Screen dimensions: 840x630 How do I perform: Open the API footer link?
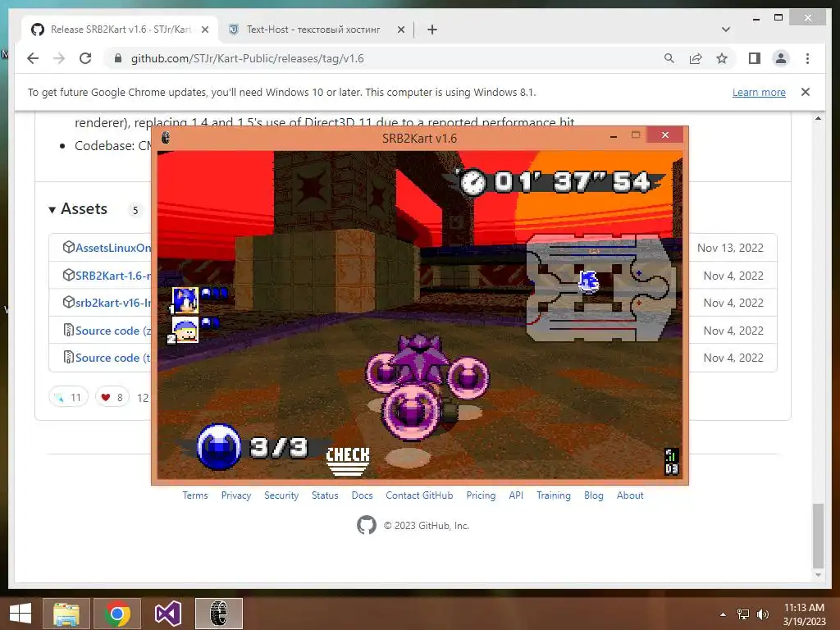[516, 495]
